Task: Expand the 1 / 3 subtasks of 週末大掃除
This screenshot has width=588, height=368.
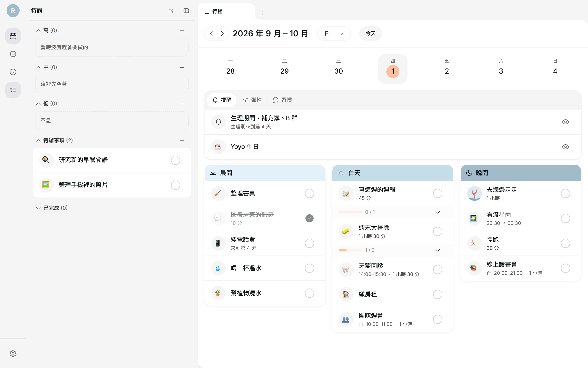Action: point(438,250)
